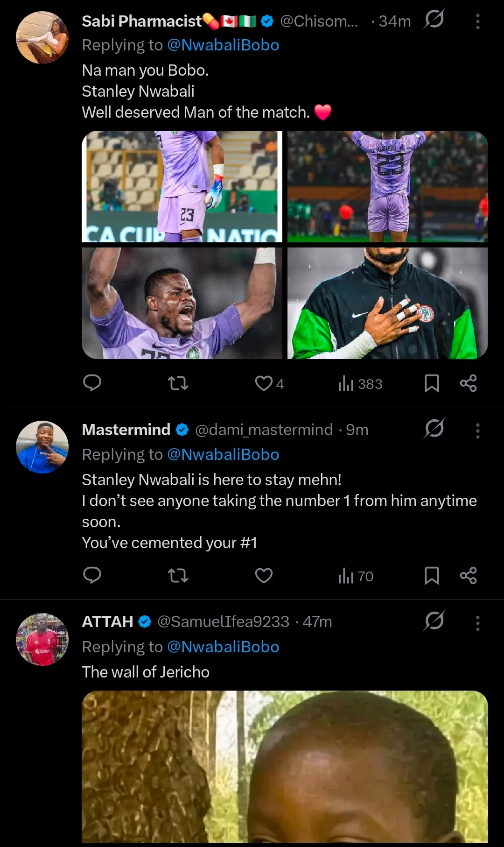This screenshot has width=504, height=847.
Task: Bookmark Sabi Pharmacist's tweet
Action: click(x=432, y=383)
